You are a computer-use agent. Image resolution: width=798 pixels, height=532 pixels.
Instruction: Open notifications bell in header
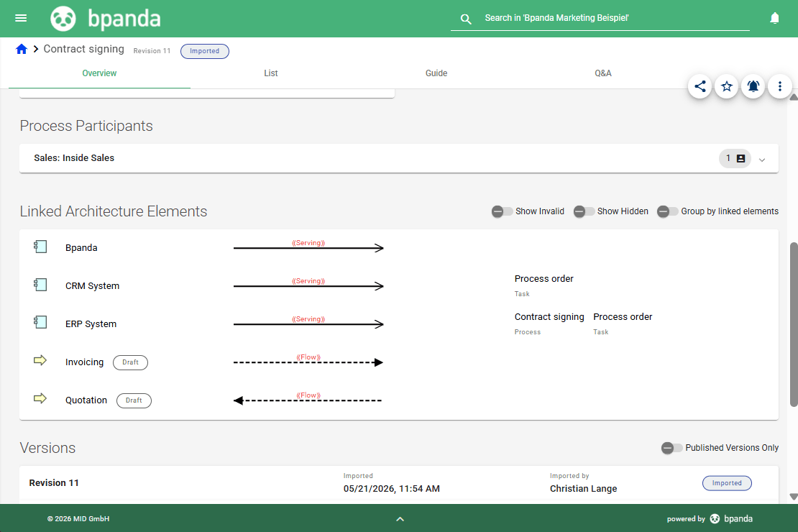click(774, 18)
